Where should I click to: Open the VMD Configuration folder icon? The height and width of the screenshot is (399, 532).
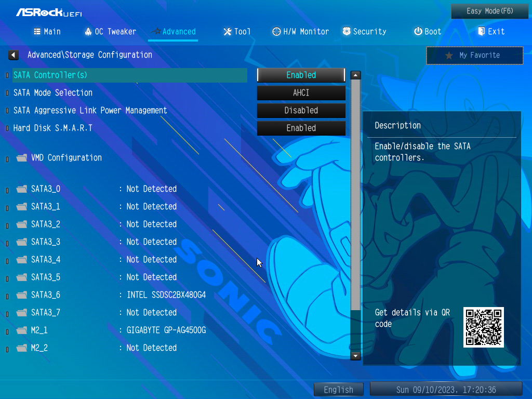point(22,158)
